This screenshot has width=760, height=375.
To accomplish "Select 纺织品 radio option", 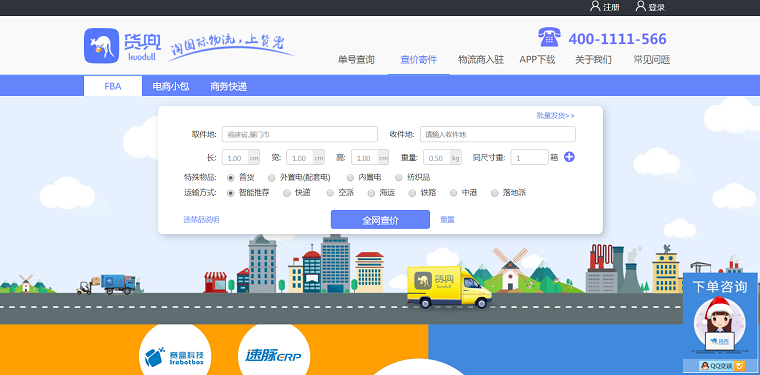I will tap(399, 177).
